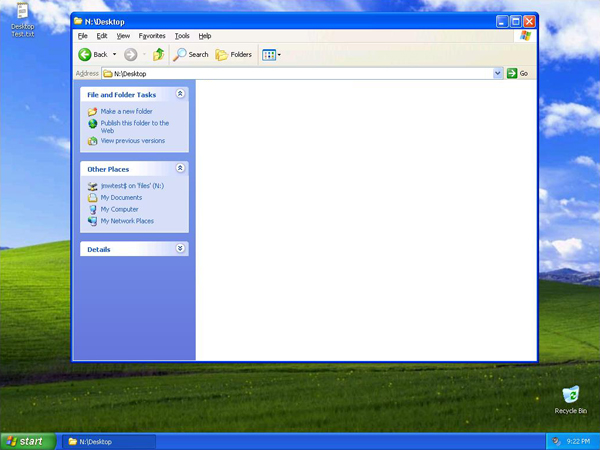This screenshot has width=600, height=450.
Task: Open My Computer link
Action: [x=119, y=209]
